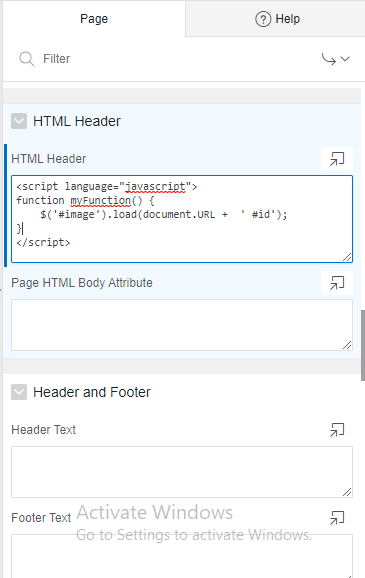Click the Page HTML Body Attribute label
Screen dimensions: 365x578
pyautogui.click(x=81, y=283)
